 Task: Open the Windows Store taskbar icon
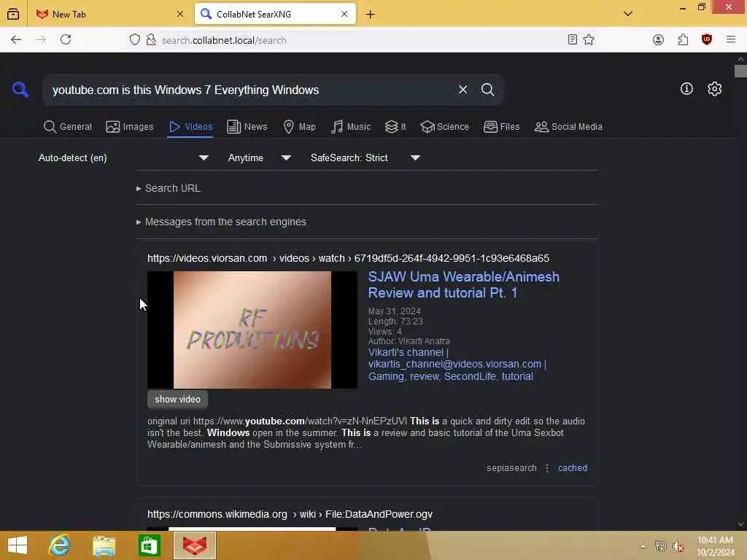coord(149,545)
